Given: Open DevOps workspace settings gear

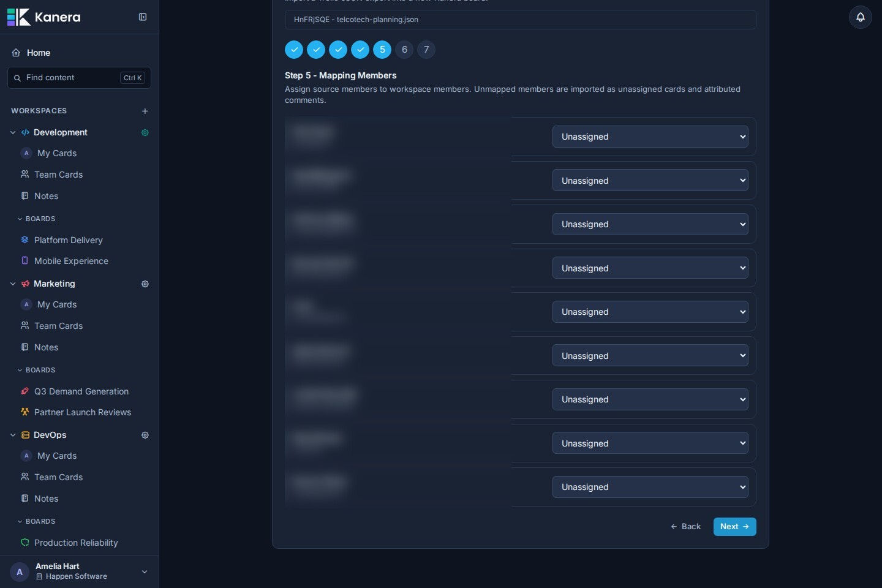Looking at the screenshot, I should click(x=145, y=435).
